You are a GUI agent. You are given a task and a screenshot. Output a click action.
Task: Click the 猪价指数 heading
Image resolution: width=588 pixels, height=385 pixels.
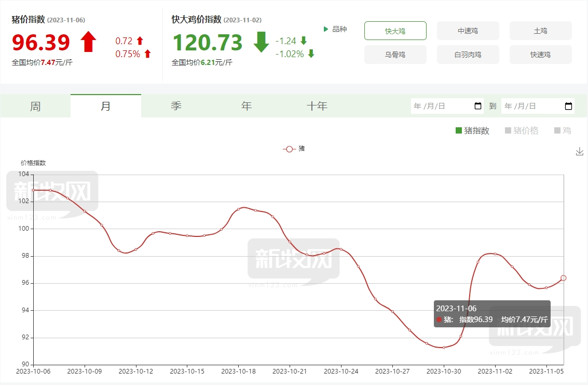[x=28, y=19]
